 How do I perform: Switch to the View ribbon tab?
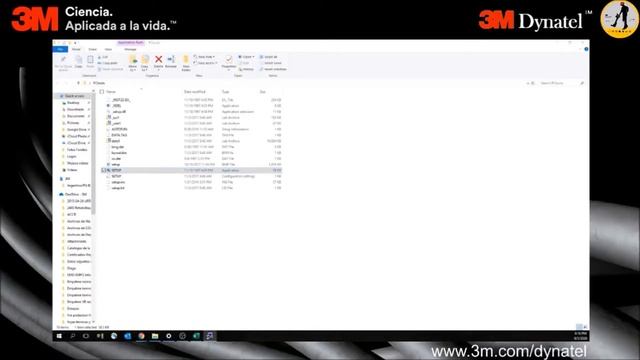(108, 49)
